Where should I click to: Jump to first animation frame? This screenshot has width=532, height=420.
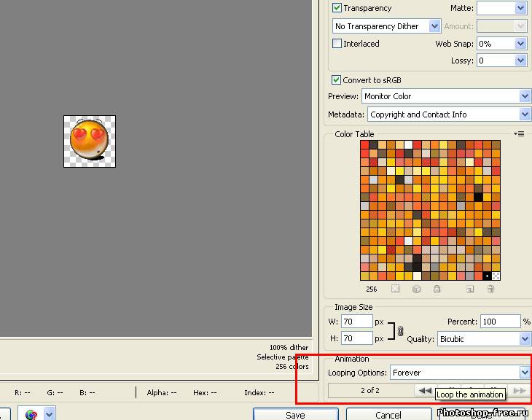coord(424,391)
